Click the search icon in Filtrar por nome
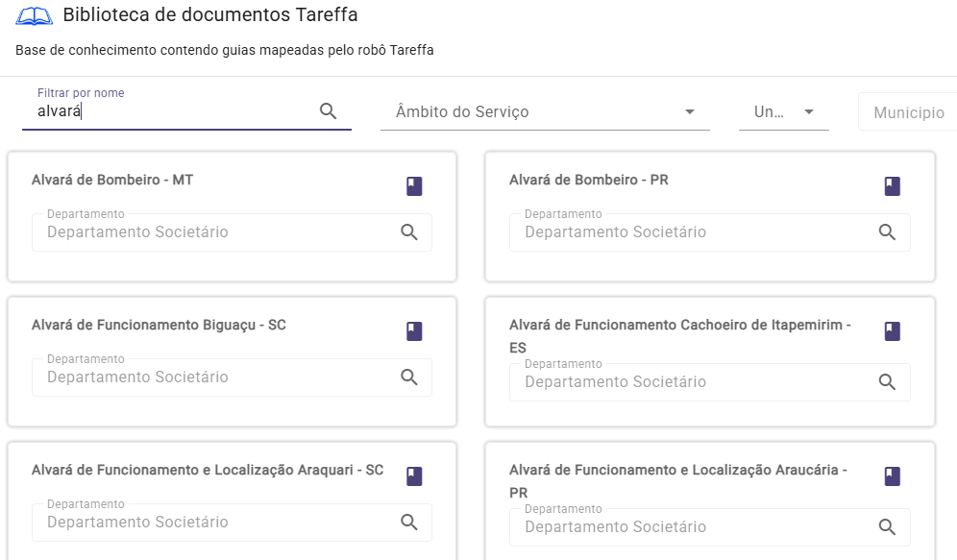The image size is (957, 560). pyautogui.click(x=329, y=111)
